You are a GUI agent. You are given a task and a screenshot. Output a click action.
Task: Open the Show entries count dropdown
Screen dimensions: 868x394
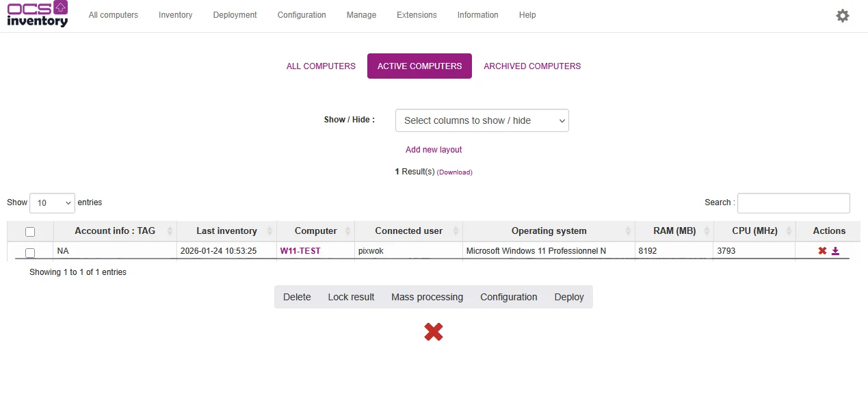[52, 203]
